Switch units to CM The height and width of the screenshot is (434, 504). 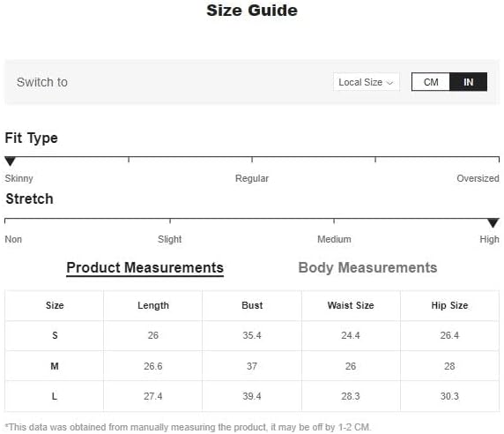click(431, 82)
